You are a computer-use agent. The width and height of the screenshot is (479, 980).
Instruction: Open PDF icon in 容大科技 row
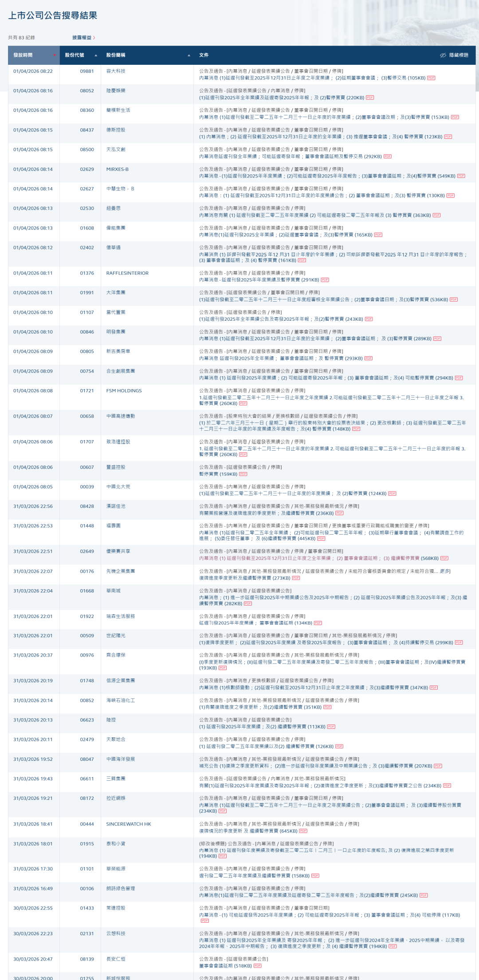pos(431,78)
